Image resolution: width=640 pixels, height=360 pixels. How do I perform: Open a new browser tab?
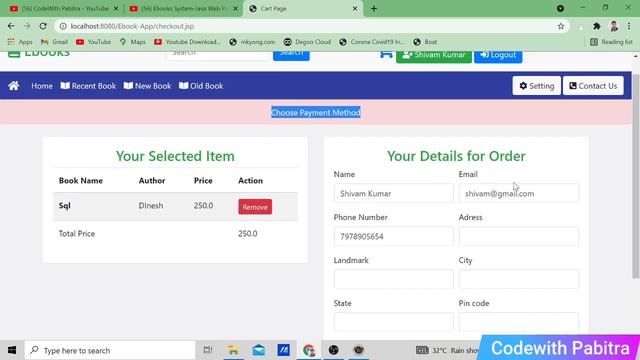click(373, 9)
